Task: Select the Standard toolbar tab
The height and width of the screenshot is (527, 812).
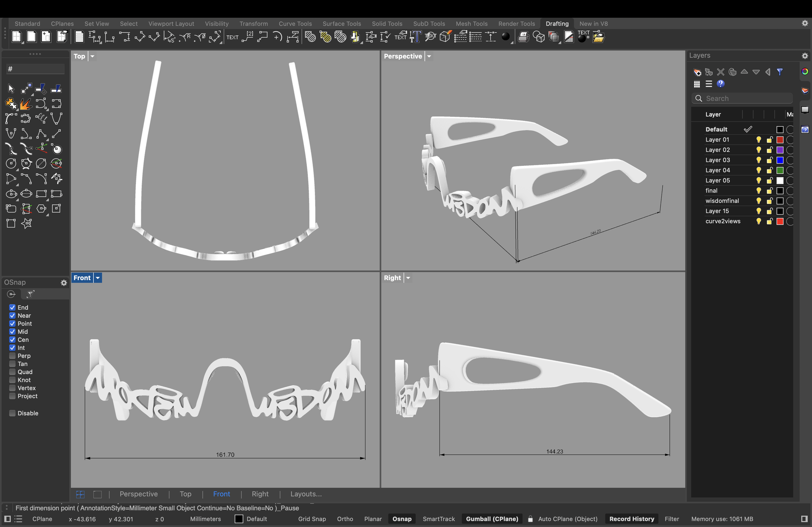Action: (x=27, y=23)
